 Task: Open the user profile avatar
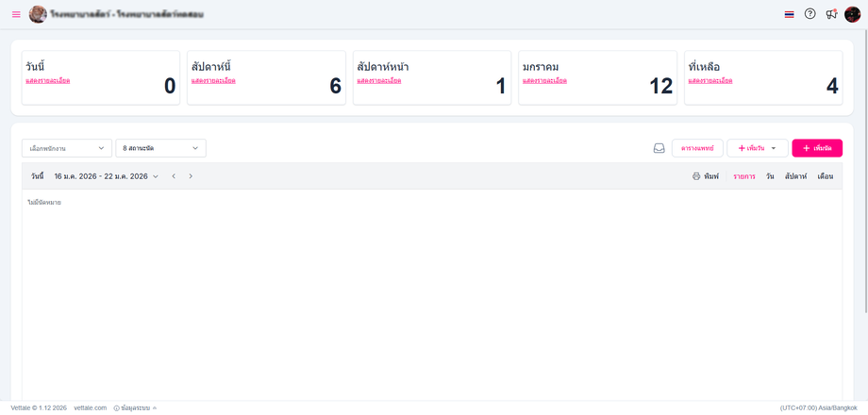coord(853,14)
